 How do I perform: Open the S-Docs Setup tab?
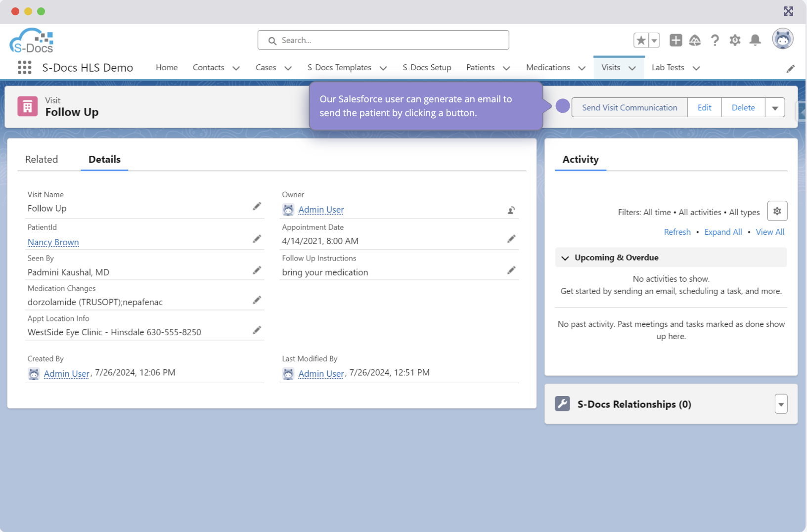427,68
